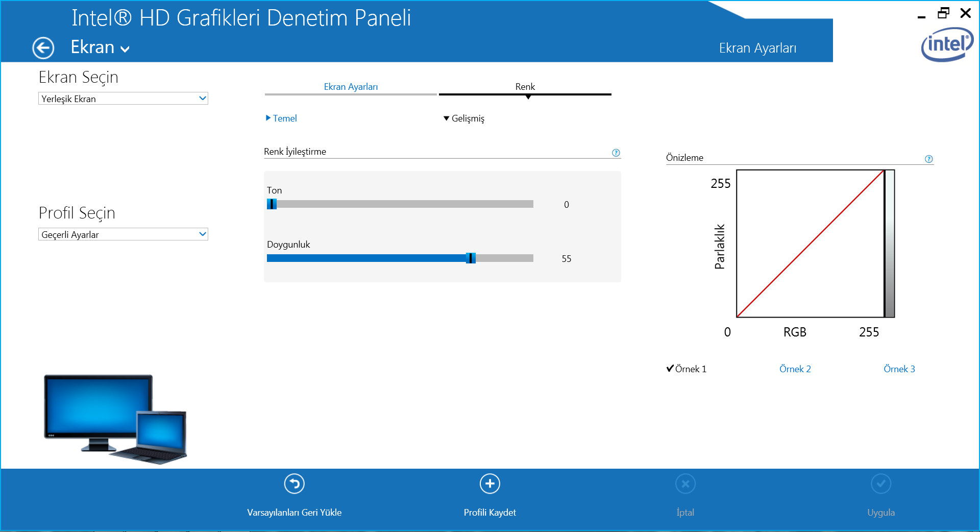
Task: Click the 'Ekran Seçin' heading
Action: tap(79, 77)
